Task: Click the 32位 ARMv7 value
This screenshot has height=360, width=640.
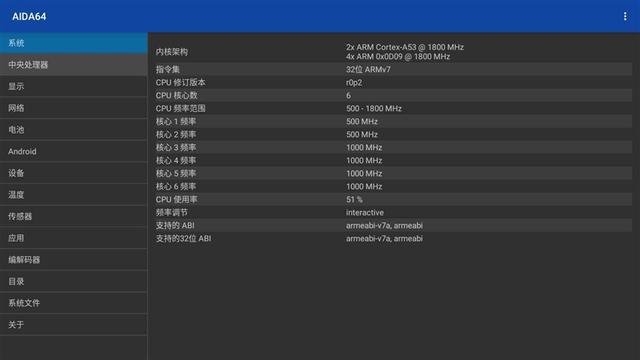Action: point(368,69)
